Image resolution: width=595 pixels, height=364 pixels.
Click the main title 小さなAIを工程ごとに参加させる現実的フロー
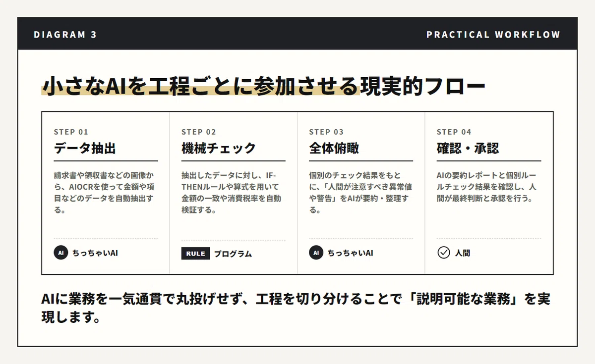point(263,86)
